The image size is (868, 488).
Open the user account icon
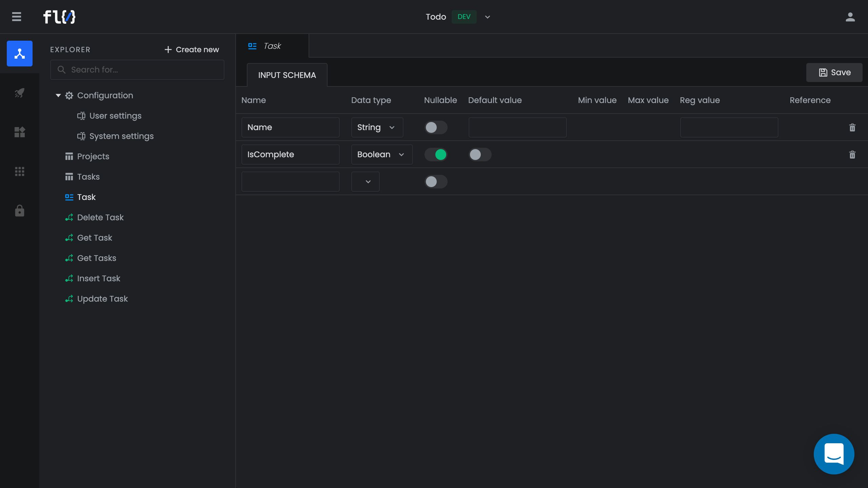[850, 17]
